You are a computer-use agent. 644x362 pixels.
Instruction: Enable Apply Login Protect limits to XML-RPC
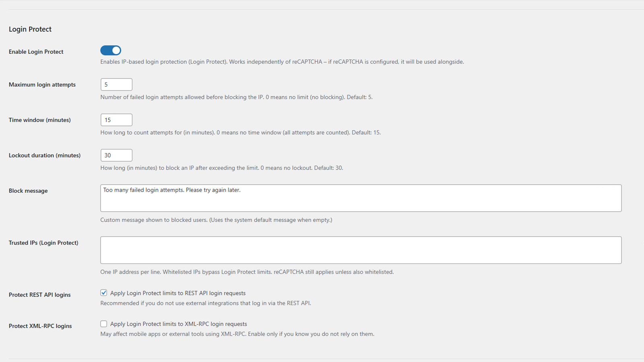pyautogui.click(x=104, y=323)
